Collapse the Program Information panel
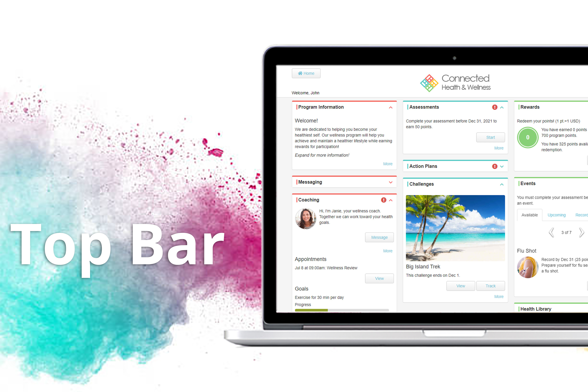 391,108
